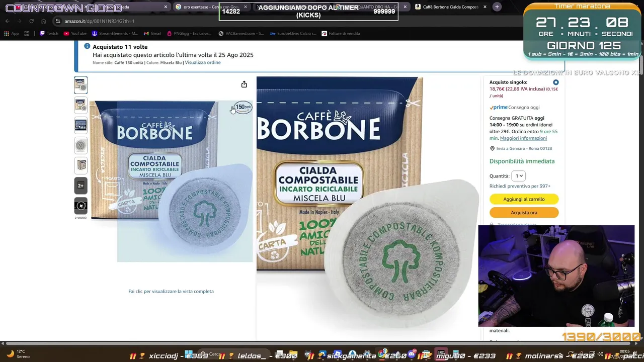644x362 pixels.
Task: Open the StreamElements bookmark
Action: (115, 34)
